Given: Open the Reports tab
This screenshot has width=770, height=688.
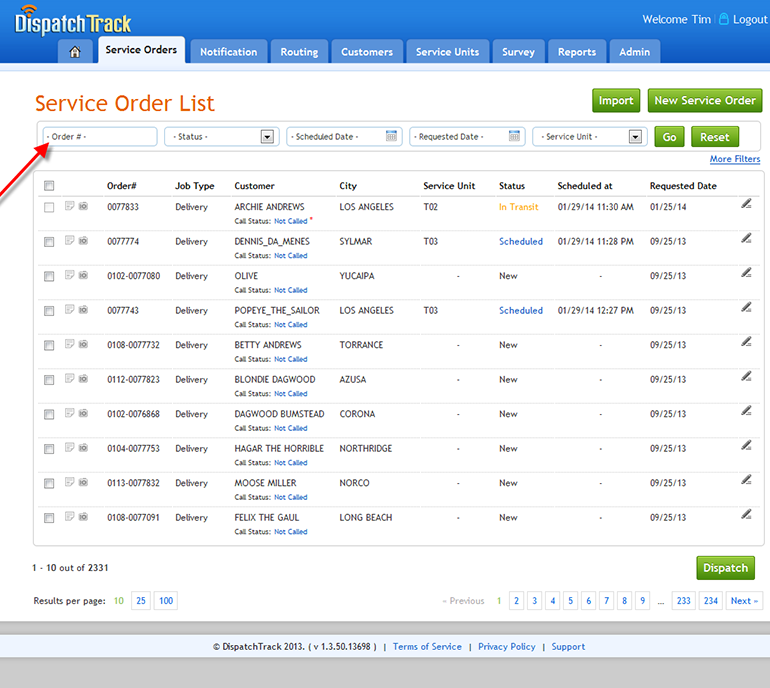Looking at the screenshot, I should (x=577, y=52).
